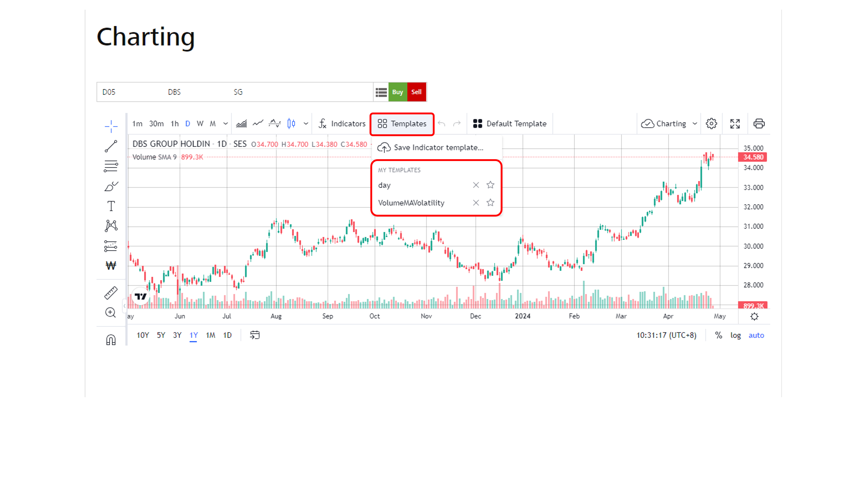Set interval to 1h
The image size is (868, 500).
pyautogui.click(x=175, y=124)
